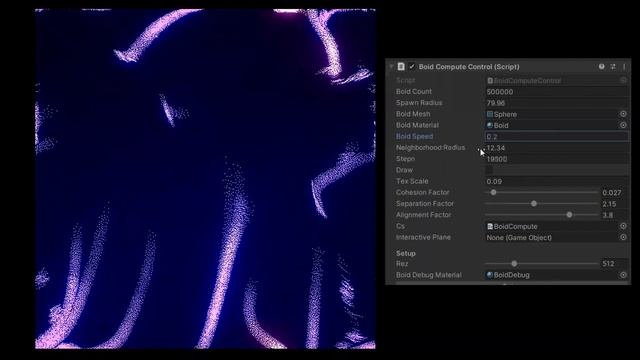The height and width of the screenshot is (360, 640).
Task: Click the Boid Speed label
Action: click(414, 136)
